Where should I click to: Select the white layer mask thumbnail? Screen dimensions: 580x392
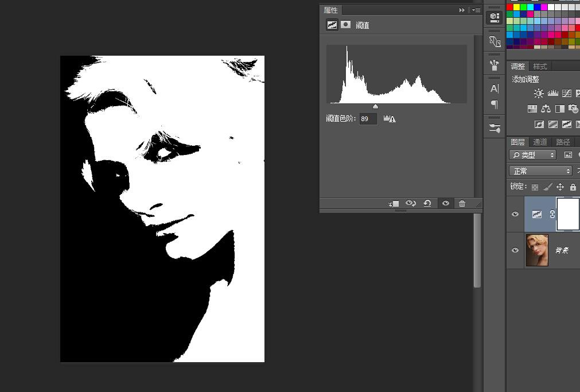(x=568, y=214)
